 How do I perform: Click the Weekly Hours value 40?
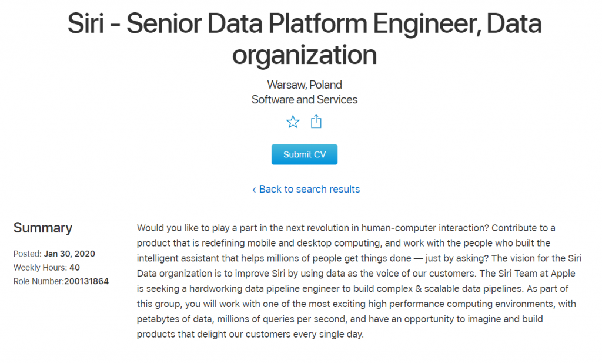tap(75, 268)
